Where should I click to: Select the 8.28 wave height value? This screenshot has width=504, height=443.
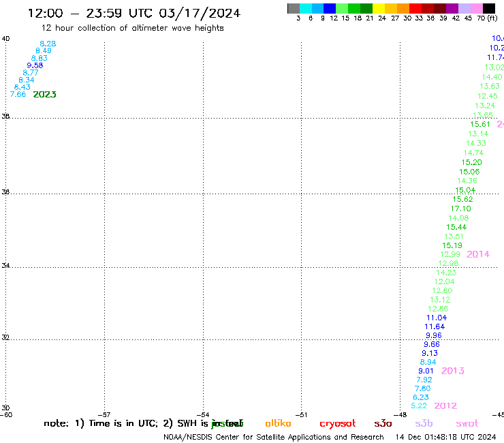point(48,44)
